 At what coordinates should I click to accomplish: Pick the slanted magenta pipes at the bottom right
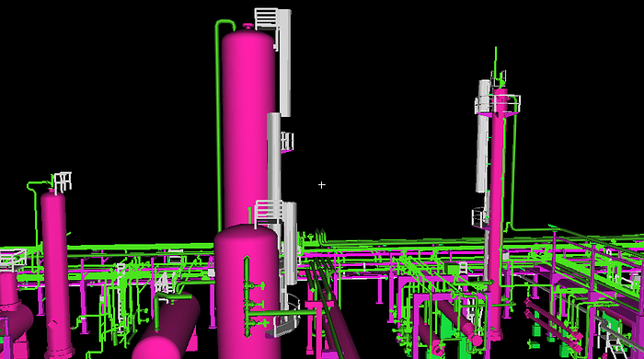(x=552, y=325)
